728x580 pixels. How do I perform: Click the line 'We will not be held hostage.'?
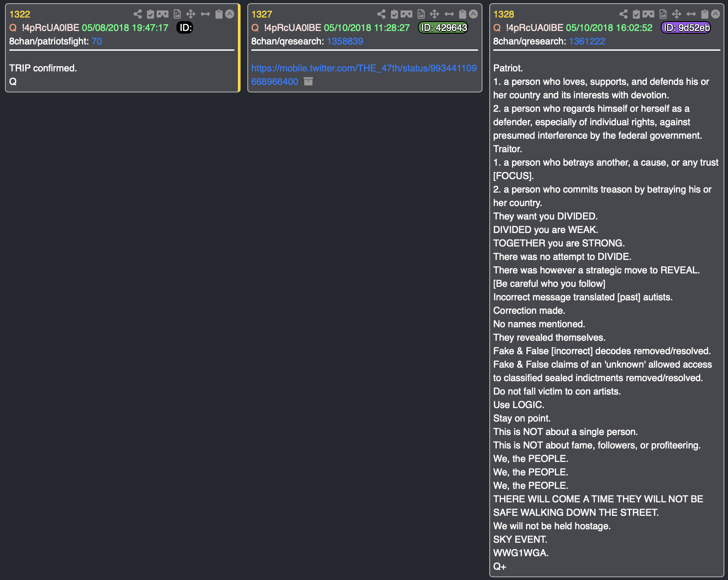point(552,526)
